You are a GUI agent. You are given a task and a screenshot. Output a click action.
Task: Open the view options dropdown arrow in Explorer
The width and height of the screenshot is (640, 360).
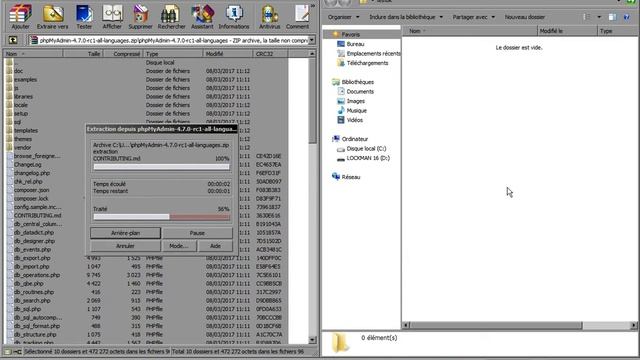(x=599, y=17)
